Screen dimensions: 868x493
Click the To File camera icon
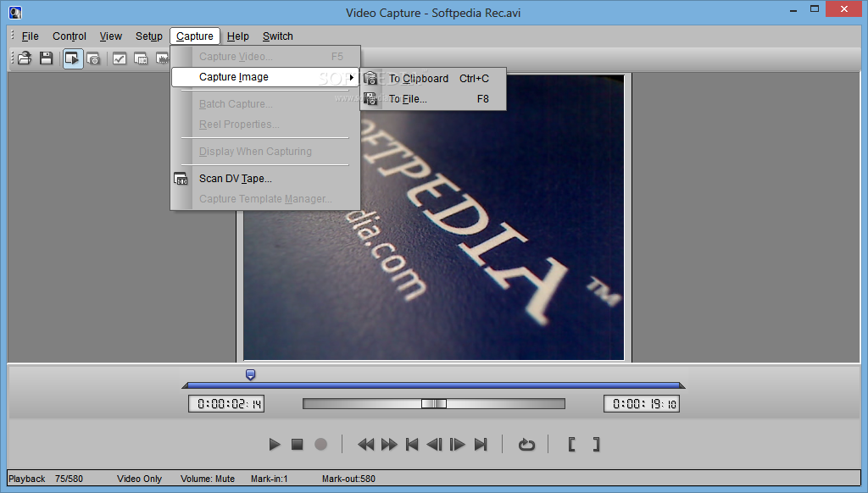pyautogui.click(x=370, y=99)
